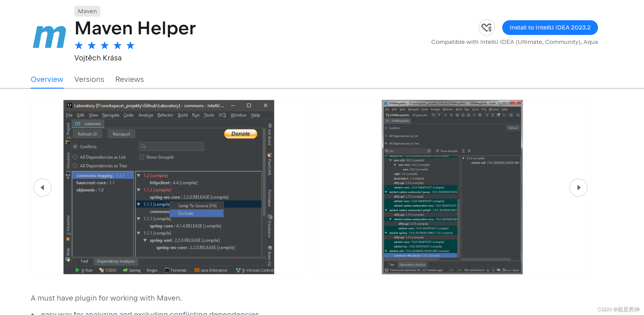The width and height of the screenshot is (644, 315).
Task: Open Ant Build side panel in Laboratory window
Action: click(270, 134)
